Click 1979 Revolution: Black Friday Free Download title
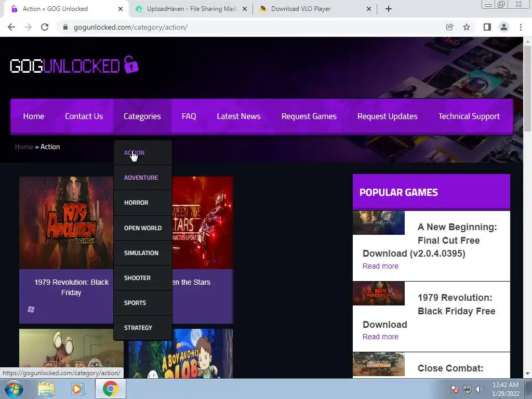Image resolution: width=532 pixels, height=399 pixels. 429,311
